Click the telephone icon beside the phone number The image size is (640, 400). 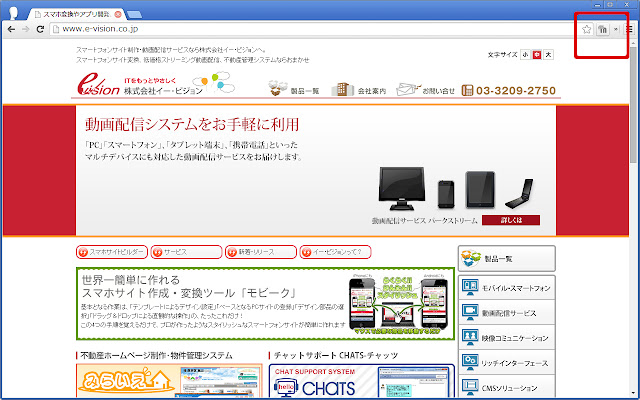(x=467, y=90)
